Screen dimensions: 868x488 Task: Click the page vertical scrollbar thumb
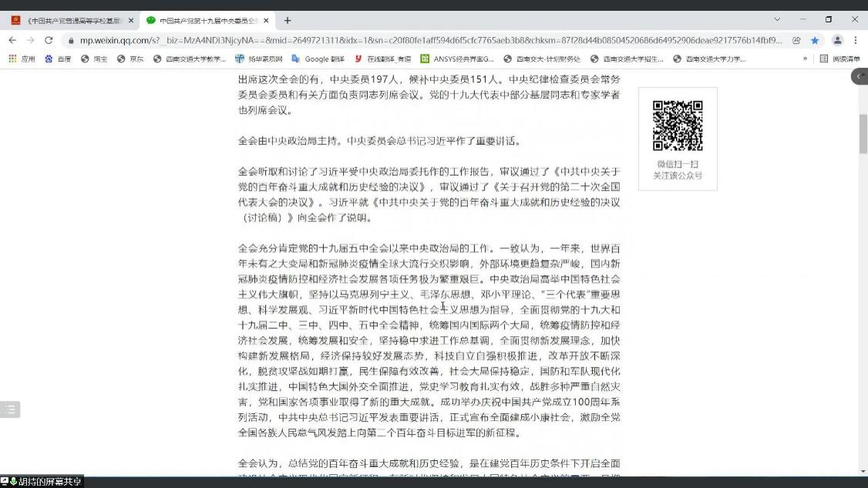pyautogui.click(x=863, y=133)
